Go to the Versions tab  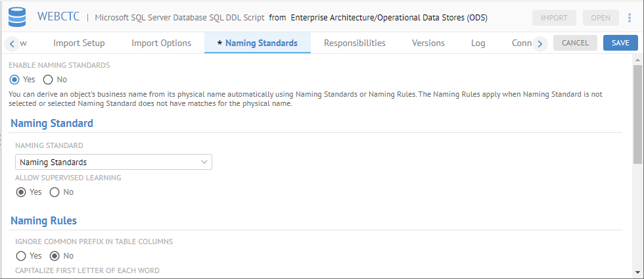(428, 43)
